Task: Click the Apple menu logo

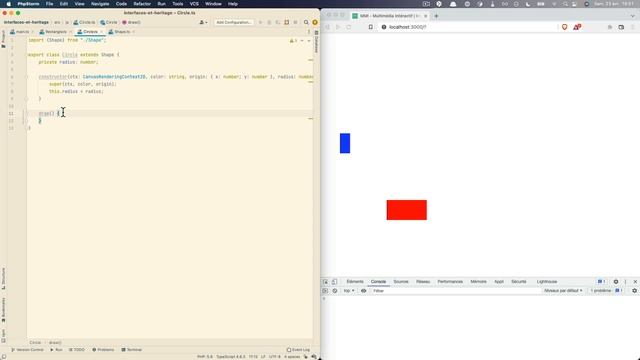Action: pos(9,4)
